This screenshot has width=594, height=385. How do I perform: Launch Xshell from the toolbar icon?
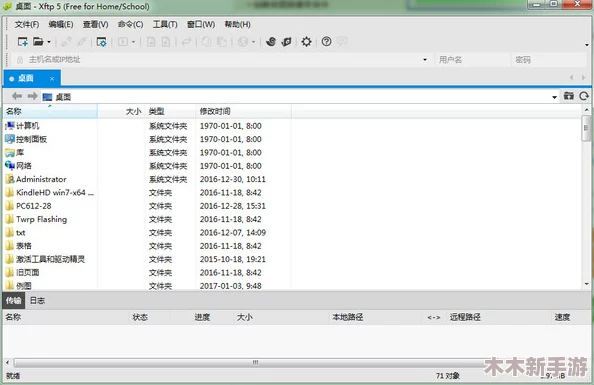coord(271,42)
